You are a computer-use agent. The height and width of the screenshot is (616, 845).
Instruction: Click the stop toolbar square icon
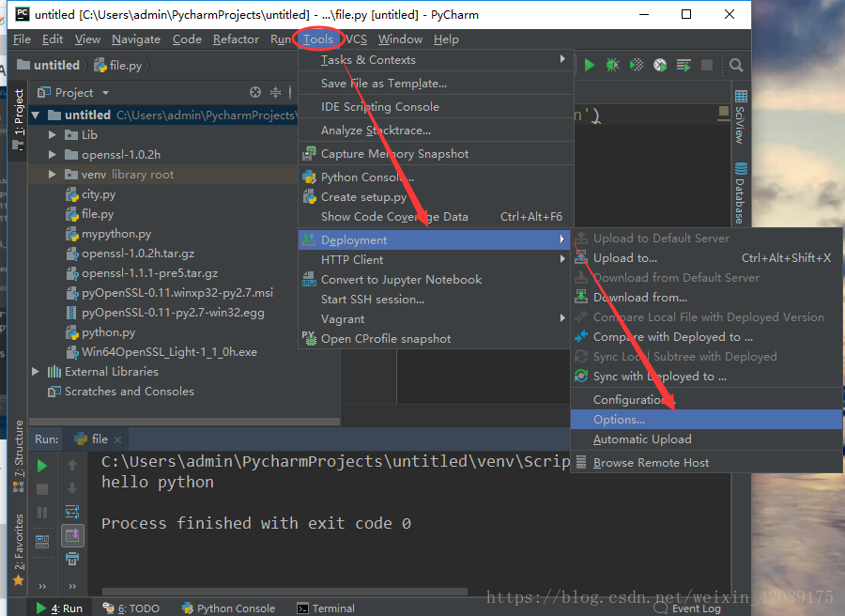[707, 65]
